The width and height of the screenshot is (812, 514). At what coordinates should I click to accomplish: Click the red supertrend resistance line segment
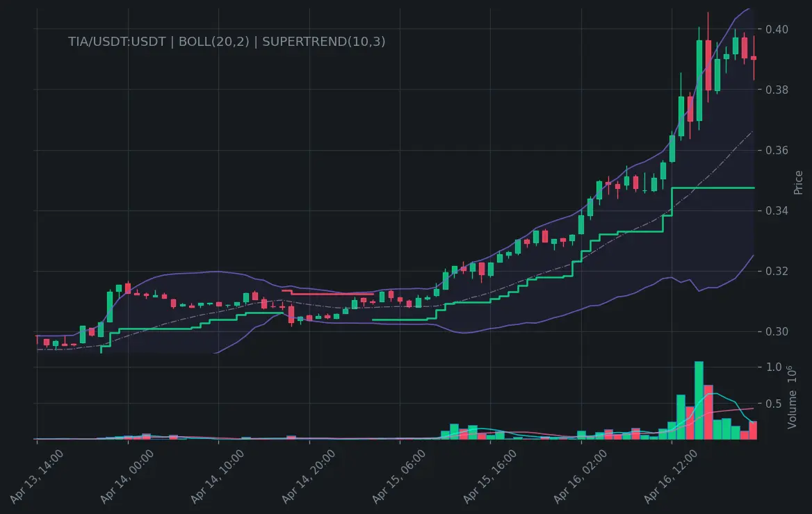327,294
